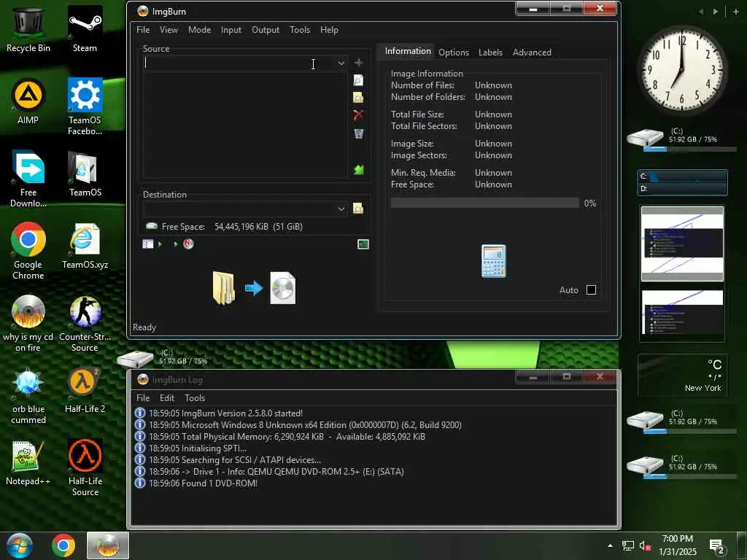Select the AIMP desktop icon
The height and width of the screenshot is (560, 747).
click(28, 101)
